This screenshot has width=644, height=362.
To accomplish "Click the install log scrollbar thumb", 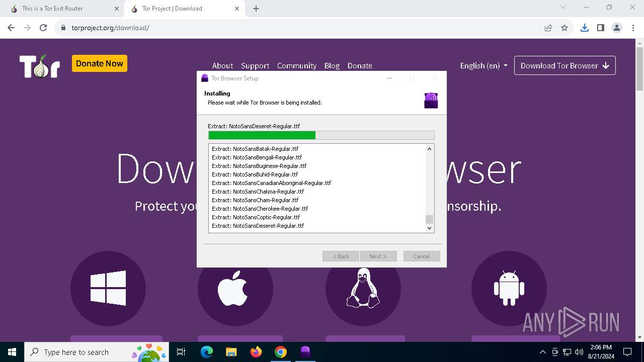I will click(429, 219).
